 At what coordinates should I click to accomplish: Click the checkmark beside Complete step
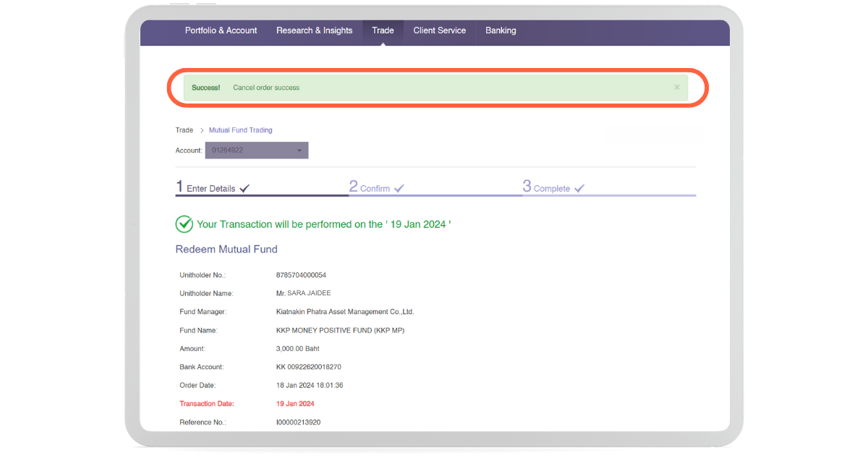tap(579, 188)
